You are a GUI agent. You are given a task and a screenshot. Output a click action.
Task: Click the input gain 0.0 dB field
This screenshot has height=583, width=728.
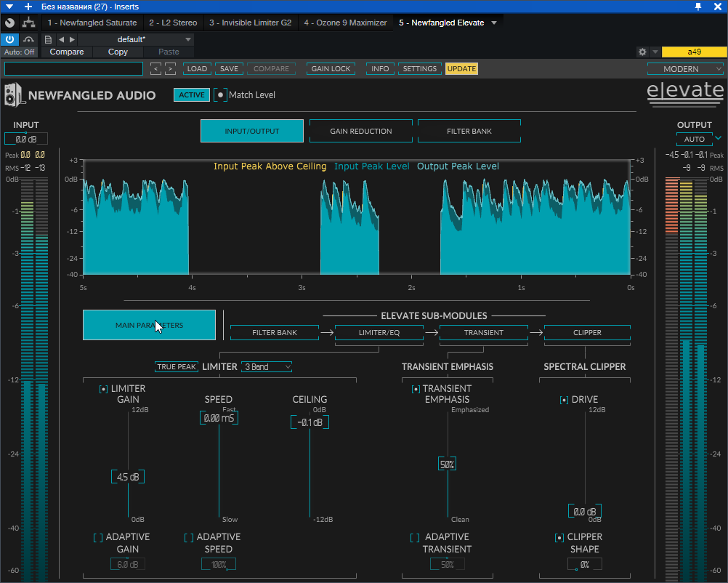(26, 139)
